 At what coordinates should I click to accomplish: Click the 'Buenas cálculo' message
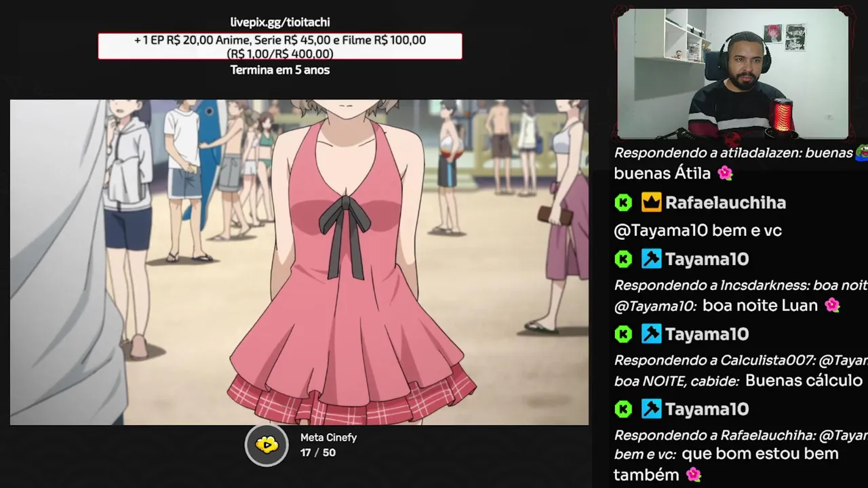point(804,381)
